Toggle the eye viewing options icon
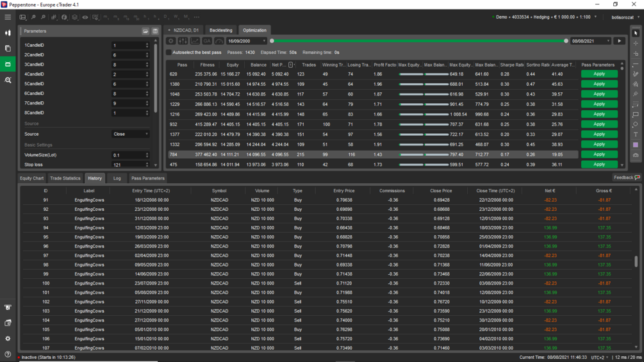Viewport: 644px width, 362px height. pyautogui.click(x=85, y=17)
